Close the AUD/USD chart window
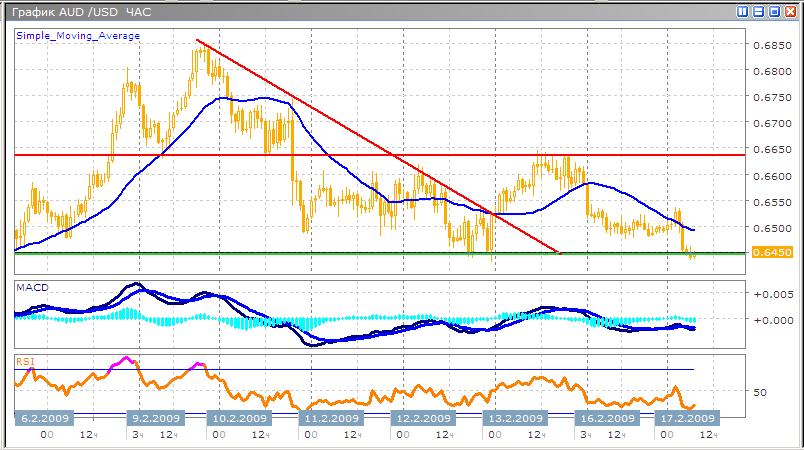Screen dimensions: 804x450 coord(789,12)
